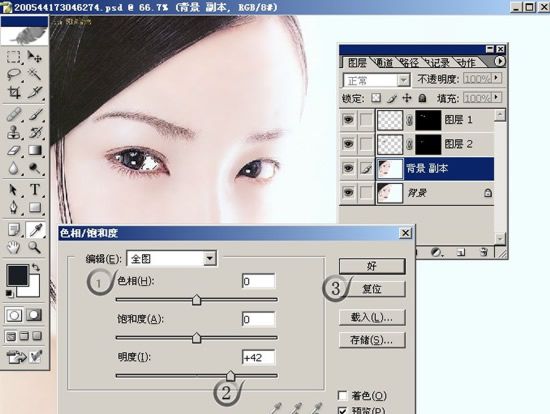Viewport: 550px width, 414px height.
Task: Click the 载入(L)... load button
Action: tap(372, 318)
